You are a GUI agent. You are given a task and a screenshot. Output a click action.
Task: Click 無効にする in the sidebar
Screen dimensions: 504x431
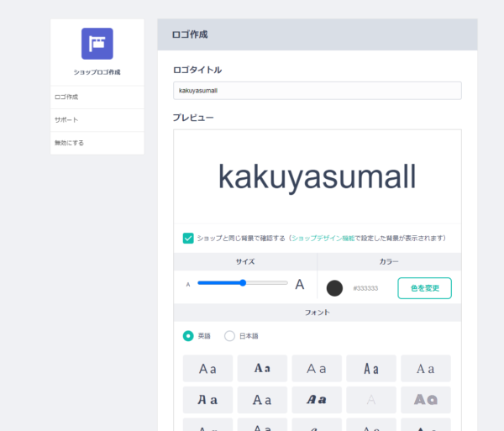coord(69,143)
